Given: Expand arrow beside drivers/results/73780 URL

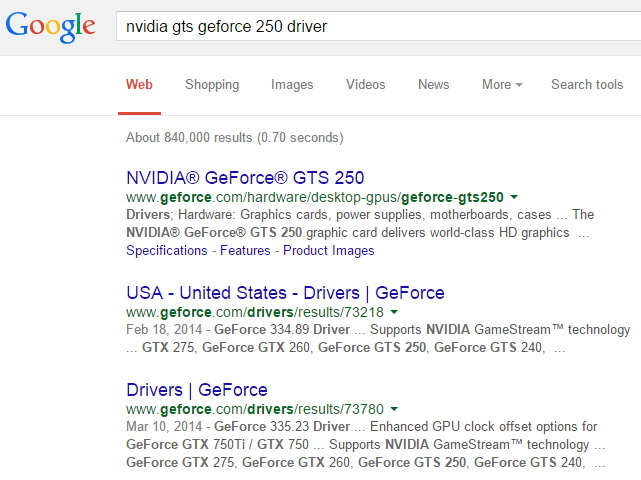Looking at the screenshot, I should 394,409.
